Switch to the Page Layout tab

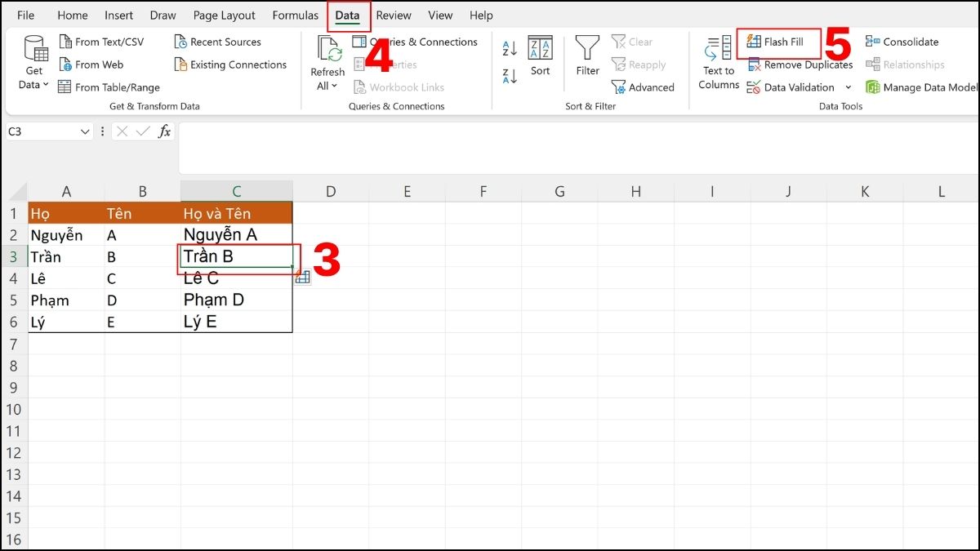point(225,16)
